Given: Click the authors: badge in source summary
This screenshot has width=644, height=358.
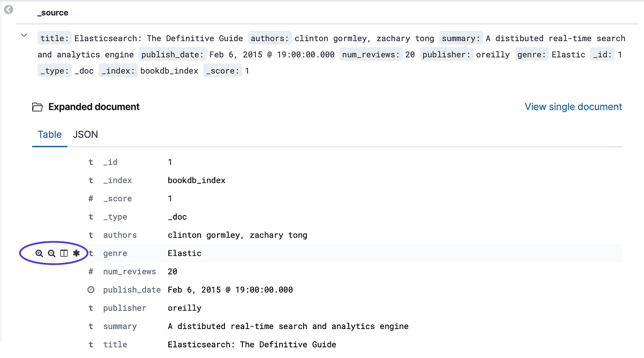Looking at the screenshot, I should coord(270,38).
